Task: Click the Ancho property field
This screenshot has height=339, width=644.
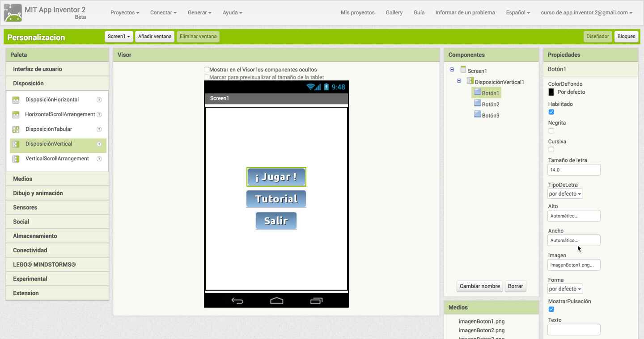Action: (x=574, y=241)
